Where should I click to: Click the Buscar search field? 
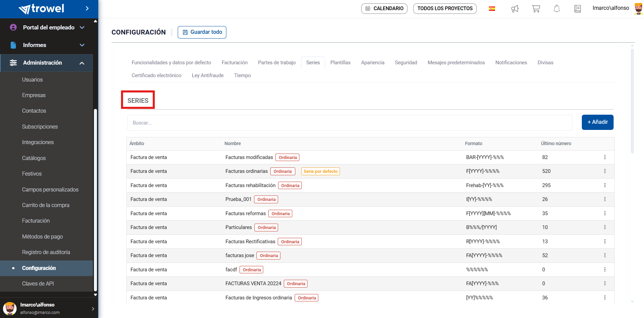coord(349,123)
